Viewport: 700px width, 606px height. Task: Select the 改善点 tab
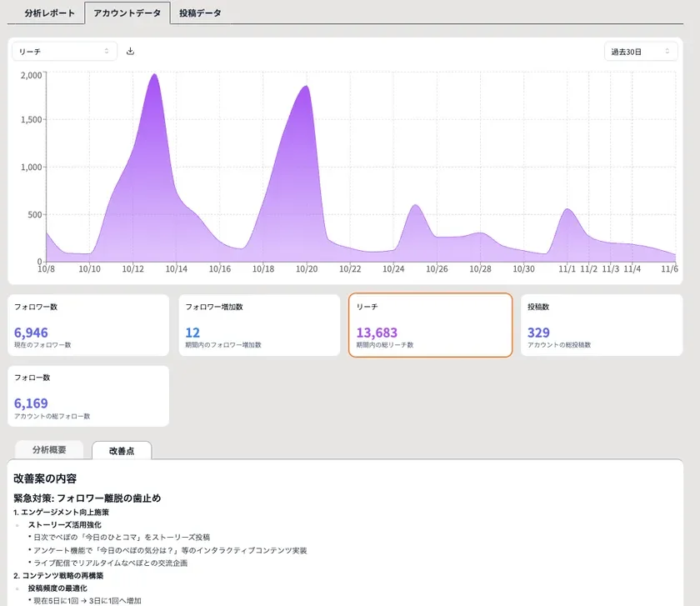122,449
